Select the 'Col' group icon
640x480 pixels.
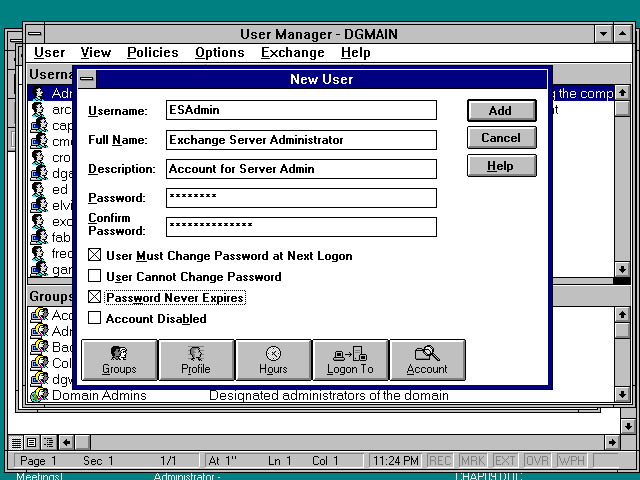pos(40,363)
